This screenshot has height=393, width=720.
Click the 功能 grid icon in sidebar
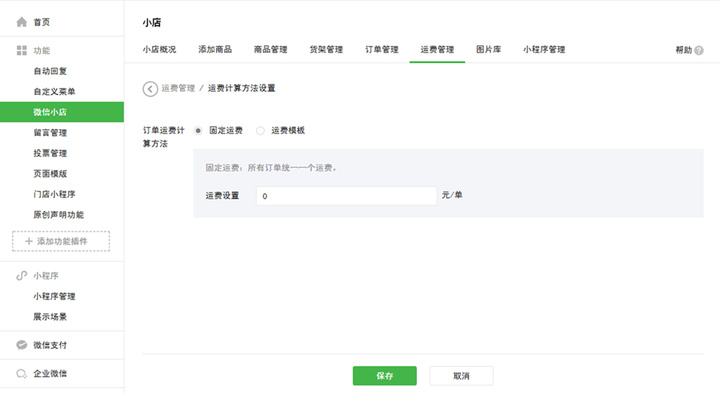point(22,51)
